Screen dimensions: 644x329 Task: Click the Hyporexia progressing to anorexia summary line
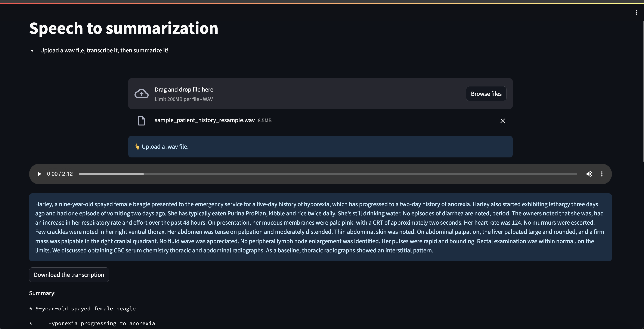[102, 323]
